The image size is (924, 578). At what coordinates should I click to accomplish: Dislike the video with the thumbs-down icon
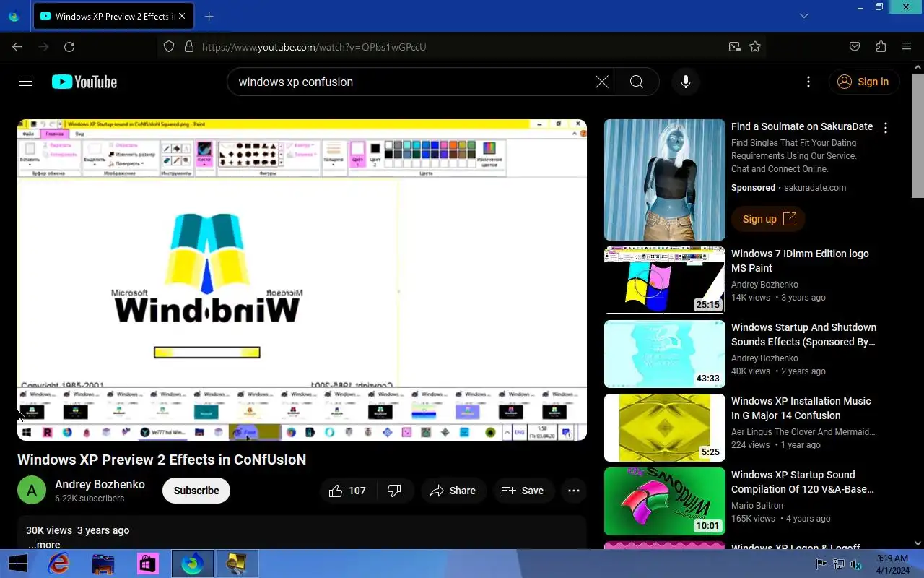click(394, 491)
